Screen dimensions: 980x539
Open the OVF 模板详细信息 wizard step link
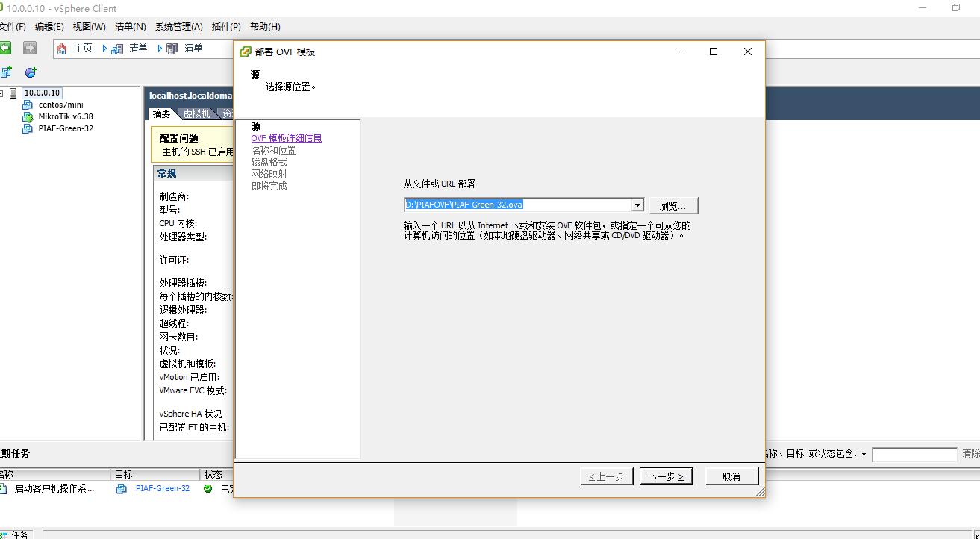pos(287,138)
